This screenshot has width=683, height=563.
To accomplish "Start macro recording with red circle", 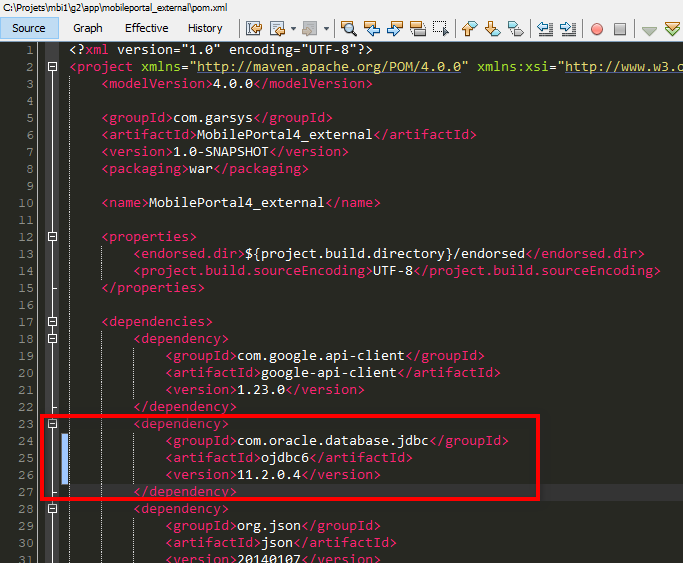I will [597, 29].
